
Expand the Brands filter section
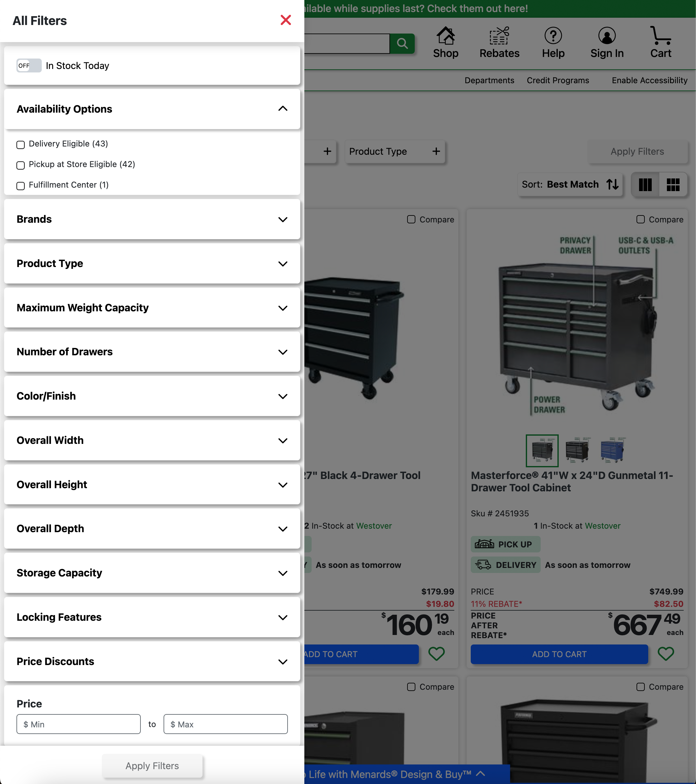pos(283,219)
